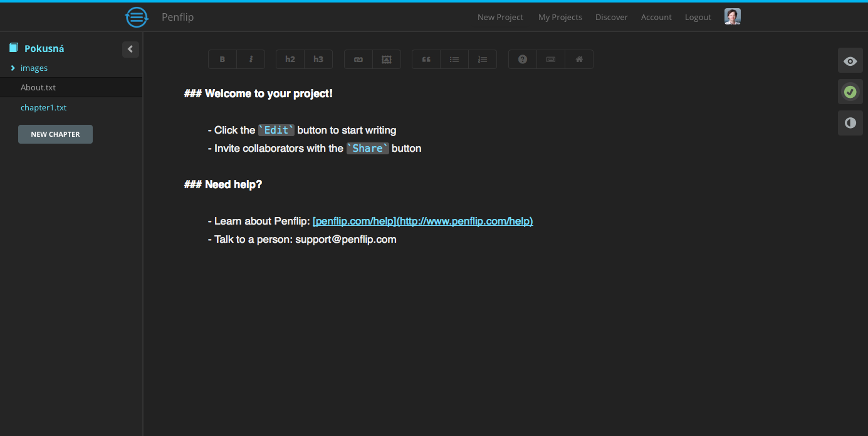Open Account settings in the navigation
This screenshot has width=868, height=436.
pyautogui.click(x=656, y=17)
